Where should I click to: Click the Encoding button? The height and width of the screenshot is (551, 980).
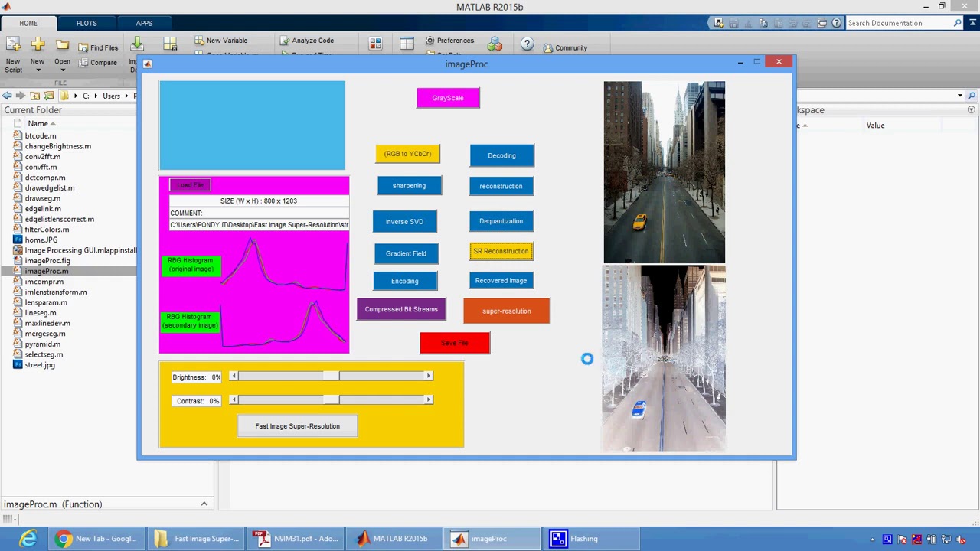pyautogui.click(x=405, y=281)
